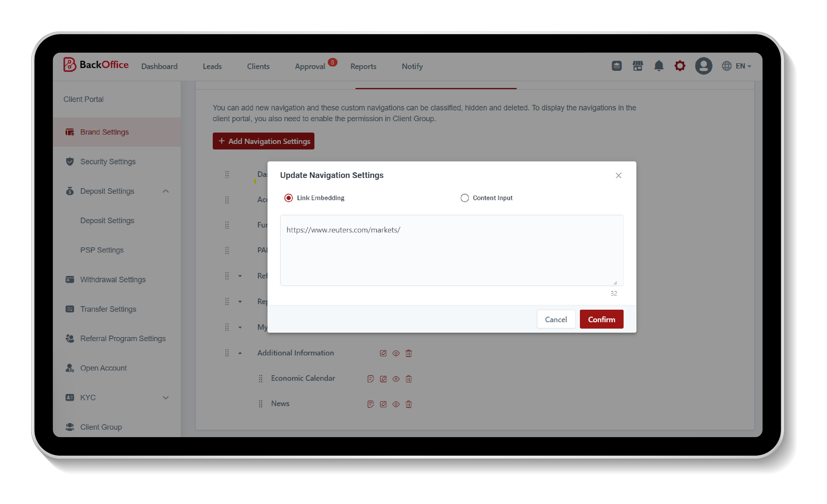Screen dimensions: 827x504
Task: Click the Cancel button in dialog
Action: [555, 319]
